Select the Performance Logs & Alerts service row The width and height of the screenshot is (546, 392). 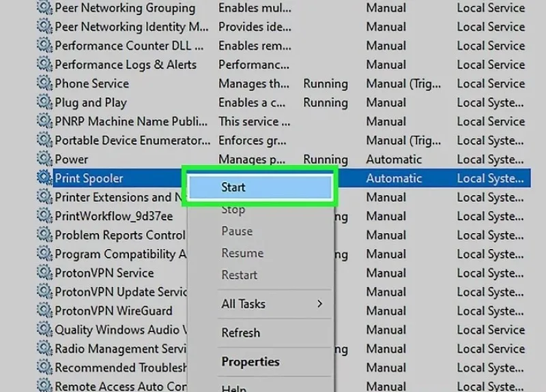[x=283, y=64]
